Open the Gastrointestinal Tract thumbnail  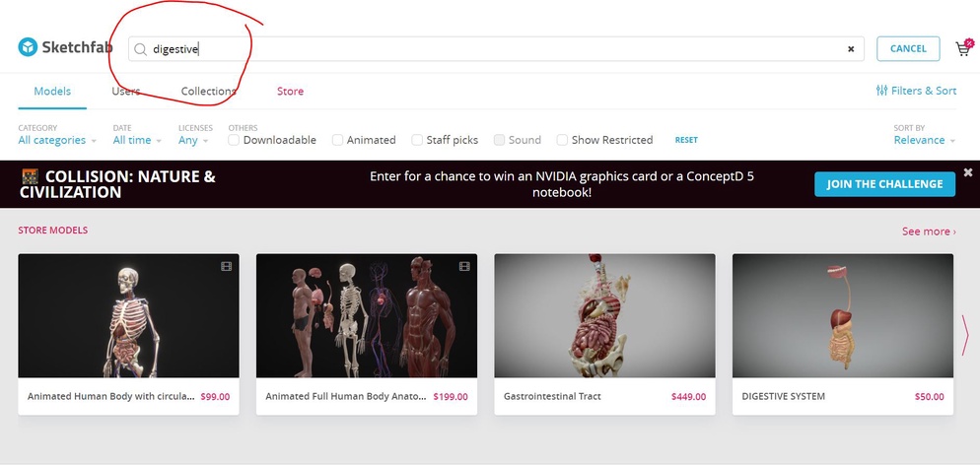coord(604,315)
